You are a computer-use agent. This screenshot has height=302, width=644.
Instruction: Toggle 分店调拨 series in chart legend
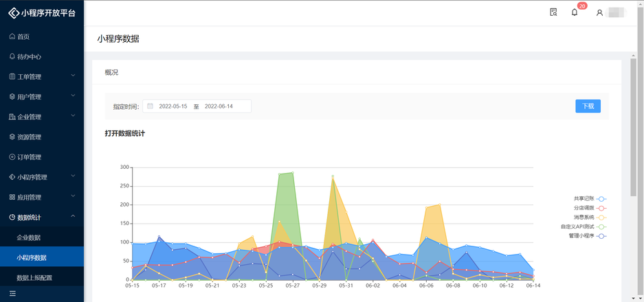click(601, 207)
